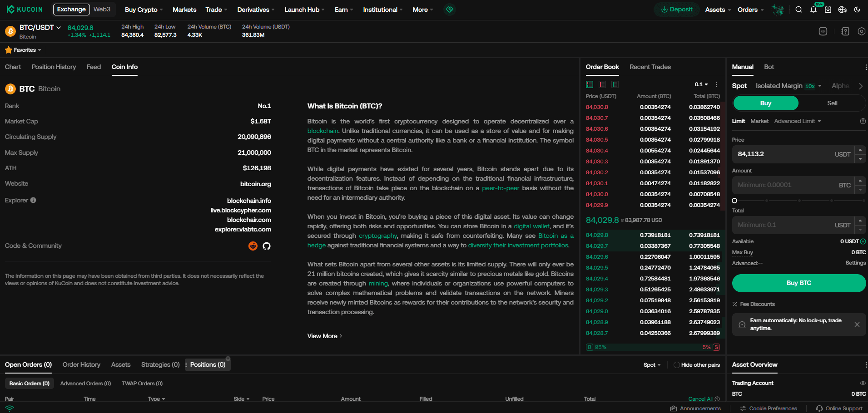Click the Explorer info icon
The width and height of the screenshot is (868, 413).
(33, 200)
